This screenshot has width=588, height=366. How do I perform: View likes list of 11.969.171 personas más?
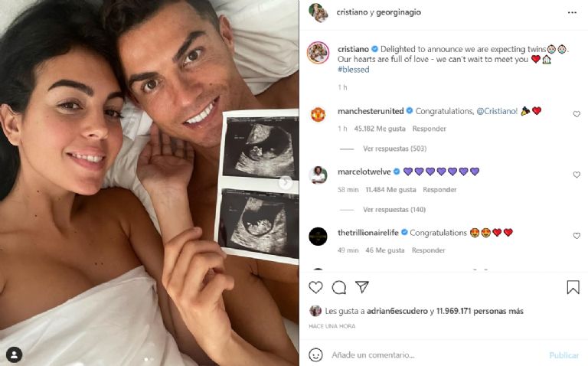tap(479, 311)
